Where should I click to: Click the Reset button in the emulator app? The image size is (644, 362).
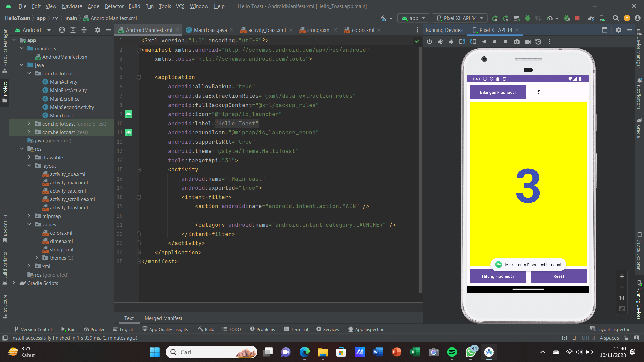tap(558, 276)
